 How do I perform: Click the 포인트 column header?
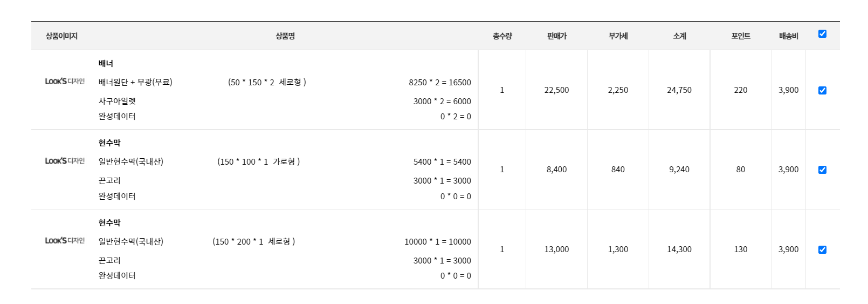pos(741,36)
